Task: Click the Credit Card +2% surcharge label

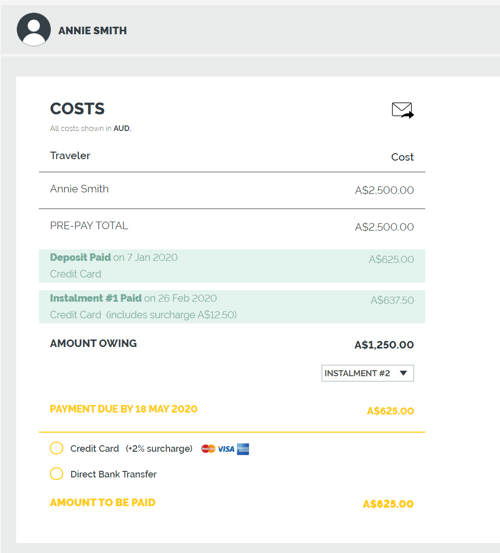Action: pyautogui.click(x=132, y=449)
